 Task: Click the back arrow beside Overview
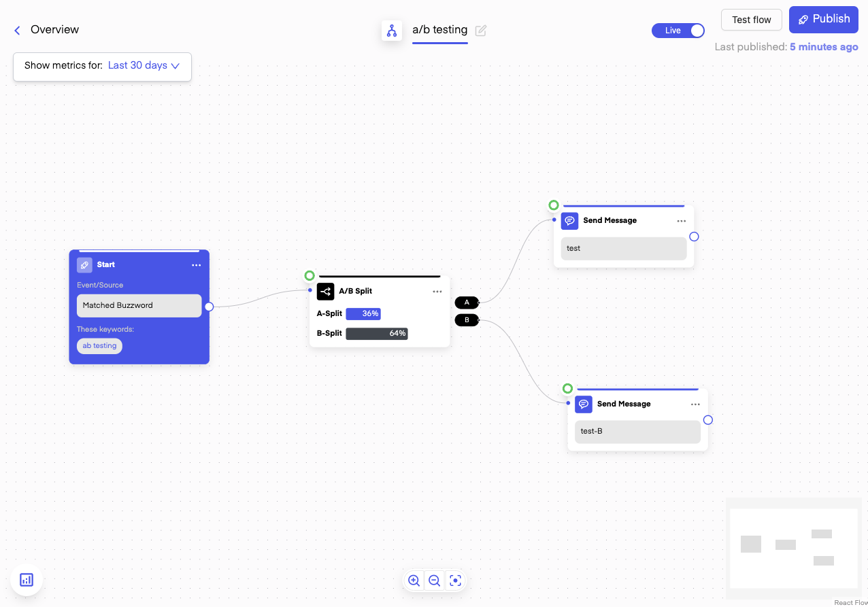pos(18,30)
